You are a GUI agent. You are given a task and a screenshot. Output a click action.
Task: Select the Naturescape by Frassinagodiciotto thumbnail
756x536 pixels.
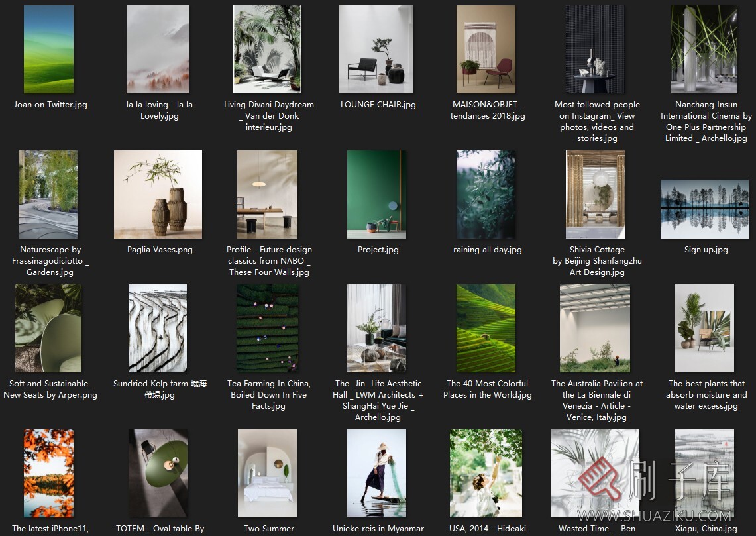tap(48, 194)
